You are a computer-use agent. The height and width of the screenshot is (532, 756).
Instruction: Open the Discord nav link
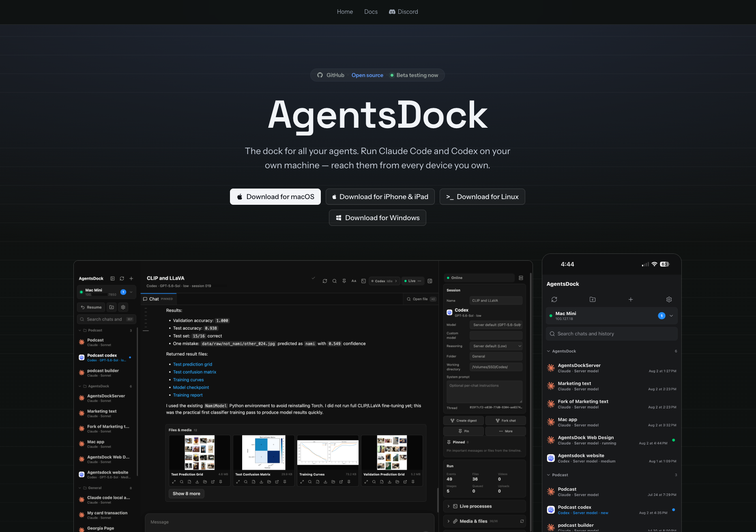(403, 12)
